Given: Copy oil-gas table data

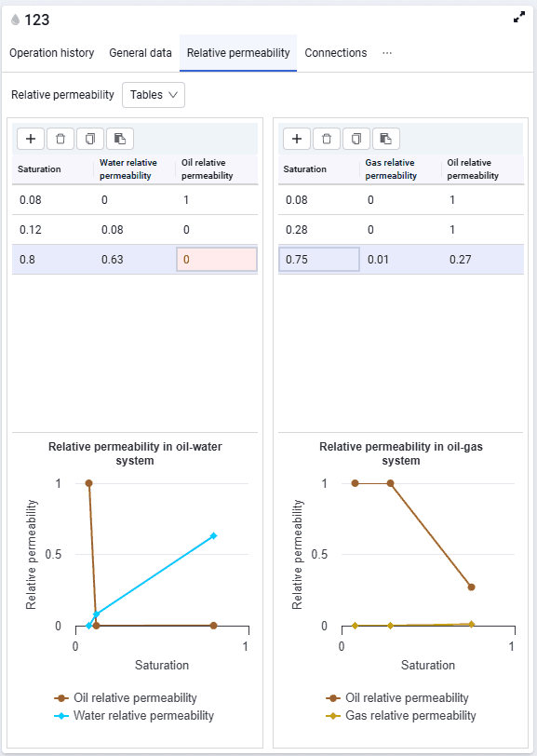Looking at the screenshot, I should pyautogui.click(x=356, y=139).
